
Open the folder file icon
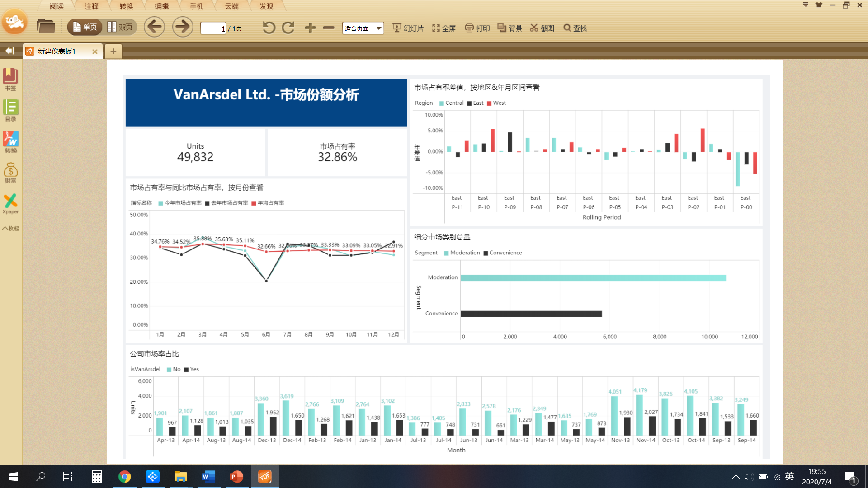[46, 27]
